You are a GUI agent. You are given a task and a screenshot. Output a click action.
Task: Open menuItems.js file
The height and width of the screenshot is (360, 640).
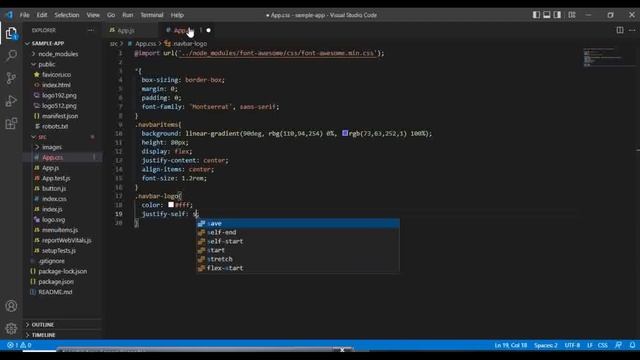pos(60,230)
